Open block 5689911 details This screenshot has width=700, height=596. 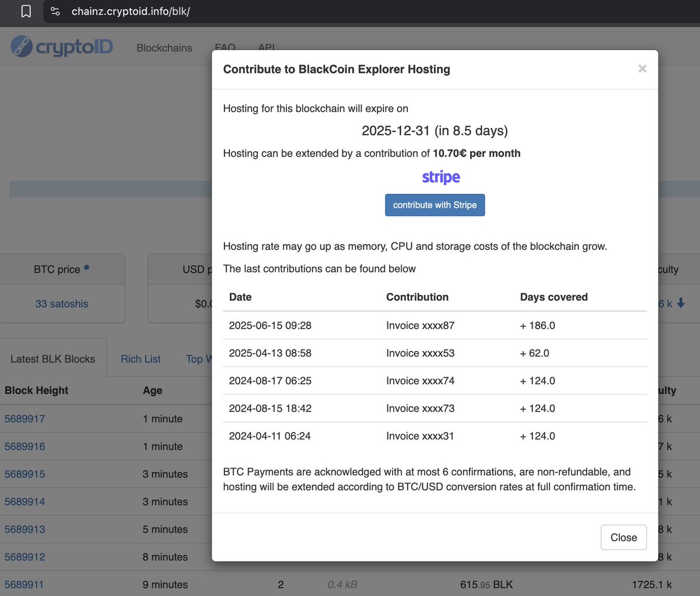coord(24,584)
